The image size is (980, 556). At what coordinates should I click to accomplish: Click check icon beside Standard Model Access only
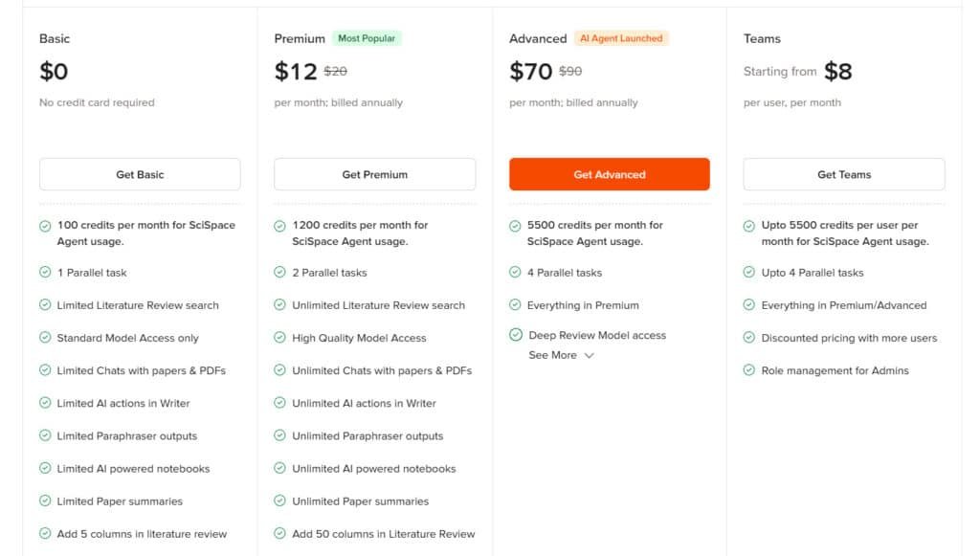(45, 338)
